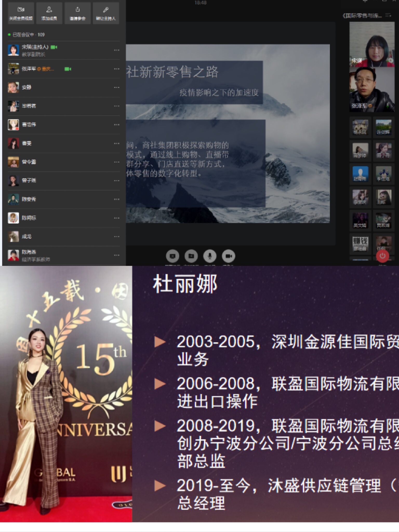Open the 邀请参会 invite share button

pos(77,13)
